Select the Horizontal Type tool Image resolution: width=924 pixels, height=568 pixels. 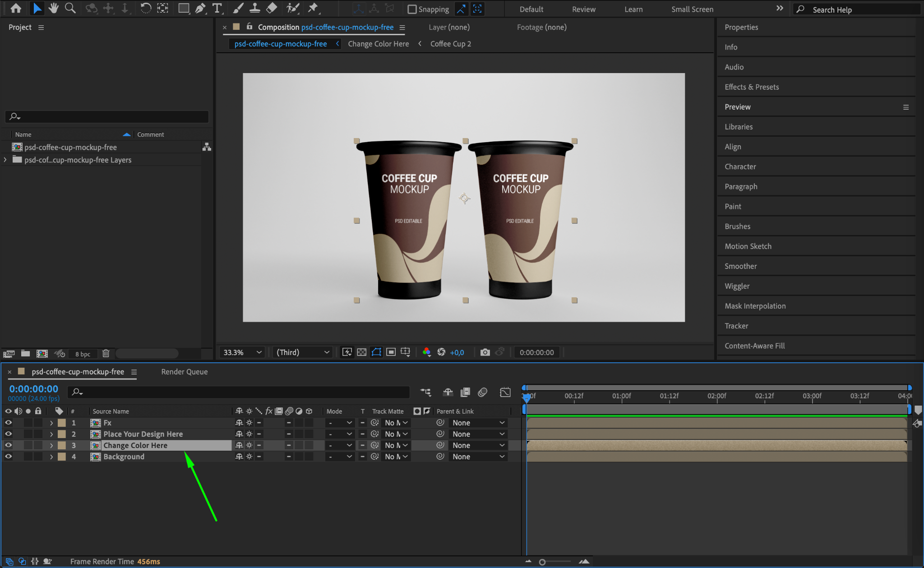point(217,8)
